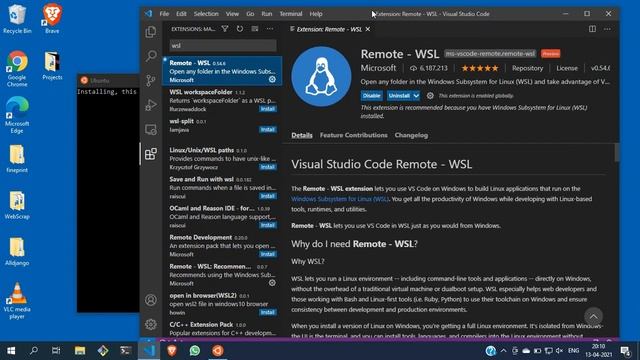Open File Explorer from taskbar
Screen dimensions: 640x360
pos(80,351)
